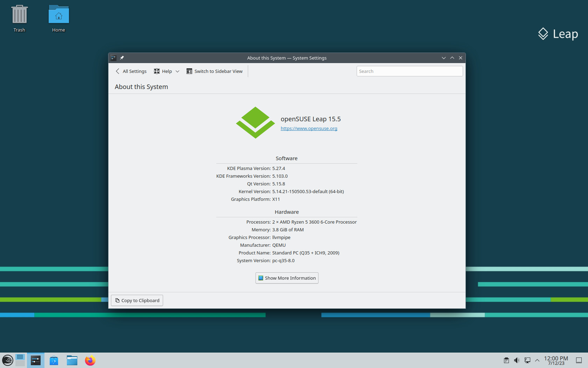Image resolution: width=588 pixels, height=368 pixels.
Task: Select KDE Plasma Version value 5.27.4
Action: point(279,169)
